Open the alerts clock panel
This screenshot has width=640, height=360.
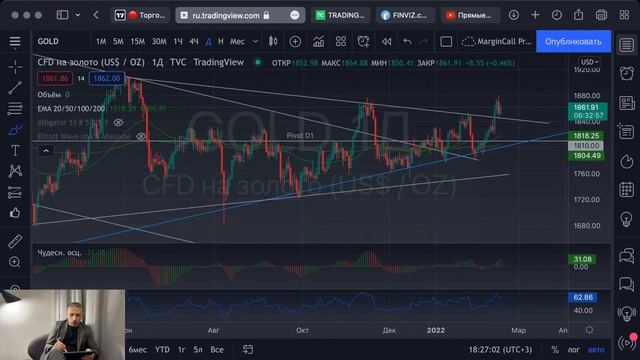click(x=627, y=73)
